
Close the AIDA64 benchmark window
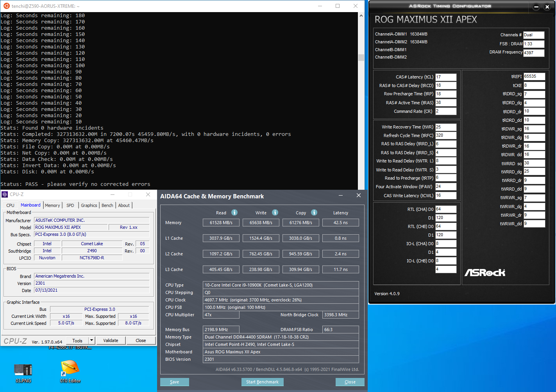point(359,195)
